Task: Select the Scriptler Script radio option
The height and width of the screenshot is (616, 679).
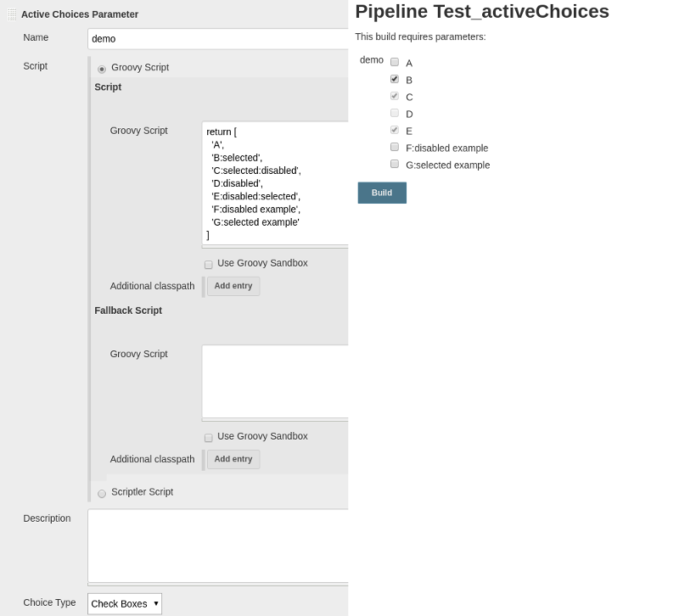Action: coord(102,494)
